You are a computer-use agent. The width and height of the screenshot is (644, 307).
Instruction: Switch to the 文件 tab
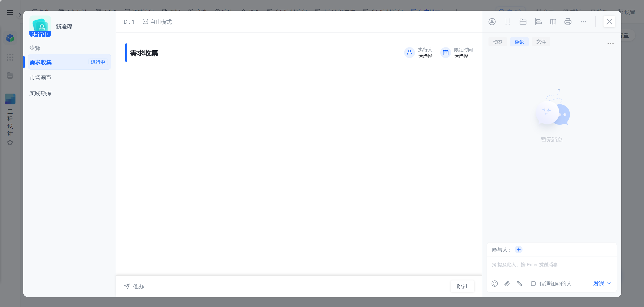541,42
